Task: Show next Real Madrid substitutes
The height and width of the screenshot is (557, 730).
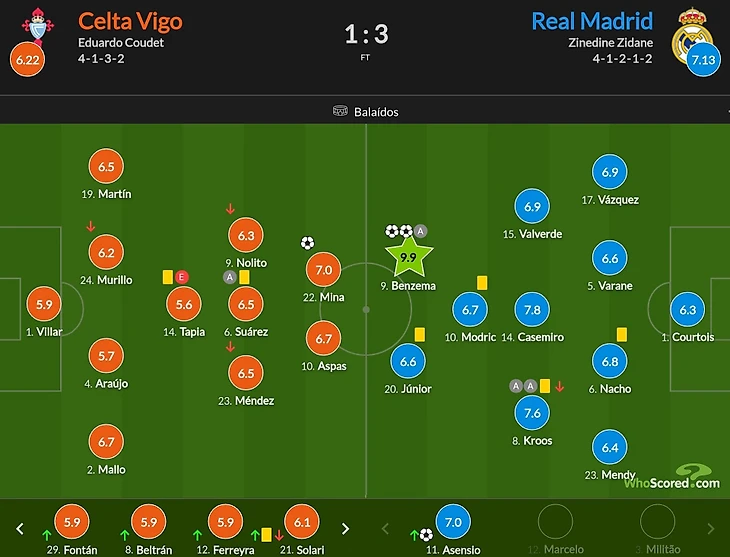Action: (x=710, y=529)
